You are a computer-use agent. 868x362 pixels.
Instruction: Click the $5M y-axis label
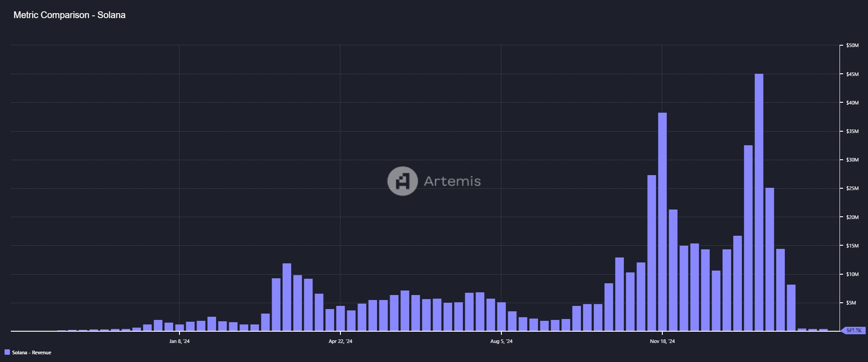pos(851,303)
